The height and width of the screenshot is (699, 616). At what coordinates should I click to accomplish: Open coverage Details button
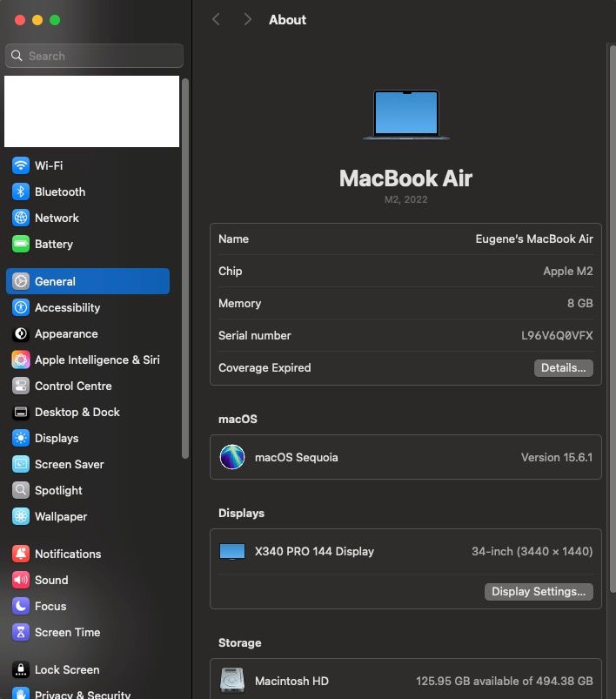tap(564, 367)
